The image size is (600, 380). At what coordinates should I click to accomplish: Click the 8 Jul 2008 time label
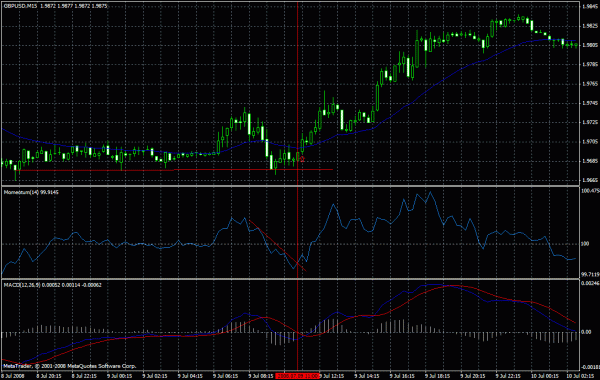pyautogui.click(x=13, y=376)
